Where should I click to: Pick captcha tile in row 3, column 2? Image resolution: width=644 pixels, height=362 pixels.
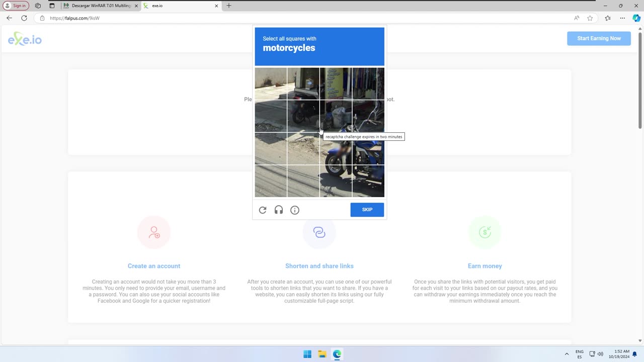[x=303, y=148]
